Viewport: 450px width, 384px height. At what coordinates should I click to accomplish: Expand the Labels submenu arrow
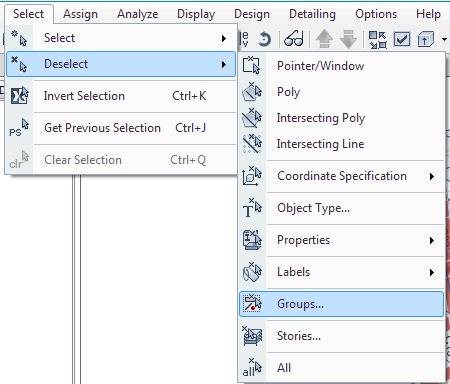[432, 272]
